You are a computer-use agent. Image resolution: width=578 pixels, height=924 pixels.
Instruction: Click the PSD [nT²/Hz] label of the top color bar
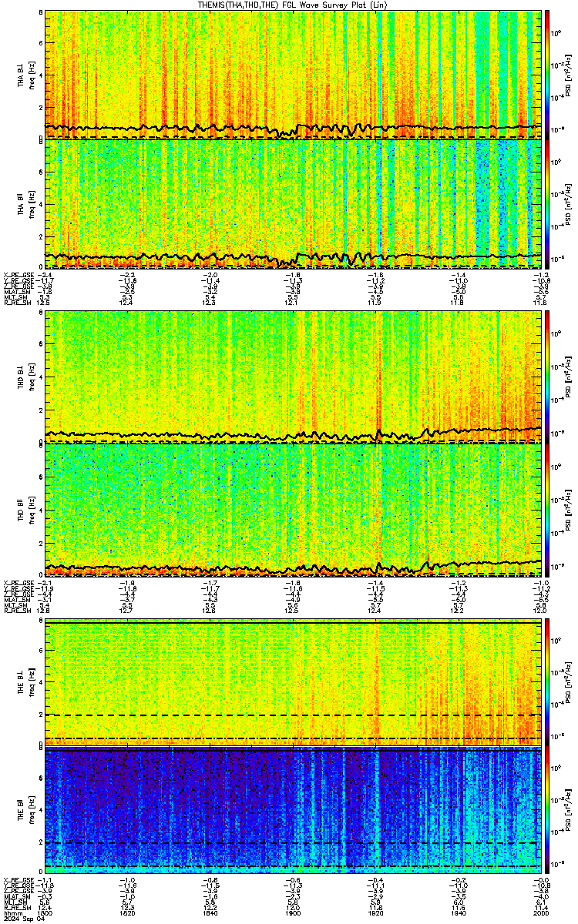569,74
